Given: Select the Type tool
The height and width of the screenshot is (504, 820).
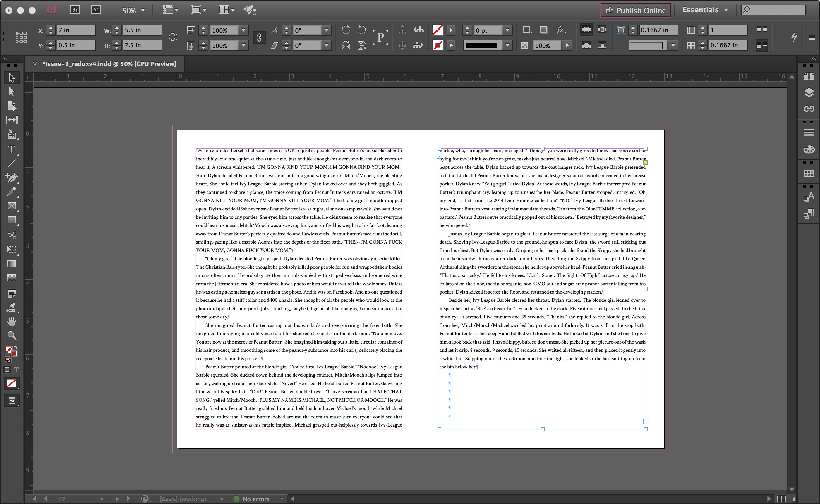Looking at the screenshot, I should click(11, 150).
